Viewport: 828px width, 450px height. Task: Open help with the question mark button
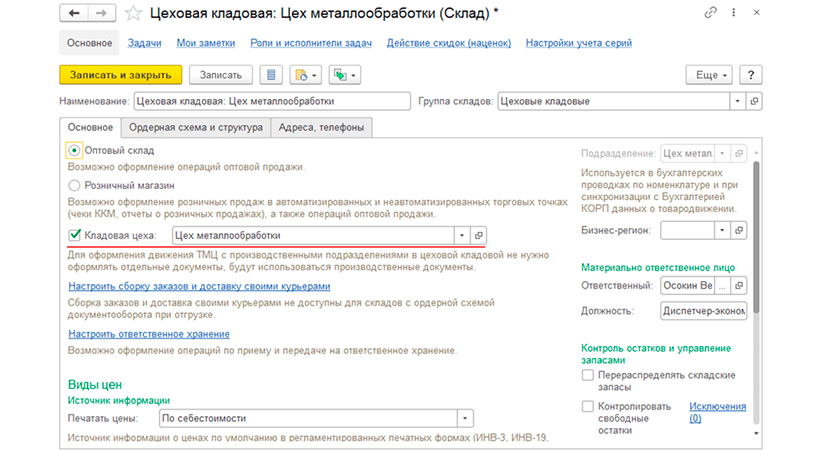coord(751,75)
